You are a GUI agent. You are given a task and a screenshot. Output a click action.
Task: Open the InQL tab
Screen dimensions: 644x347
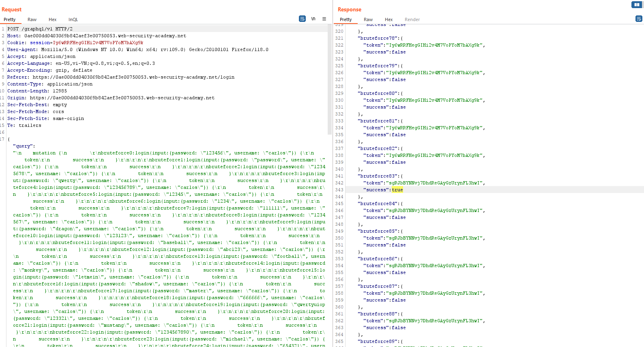coord(73,19)
